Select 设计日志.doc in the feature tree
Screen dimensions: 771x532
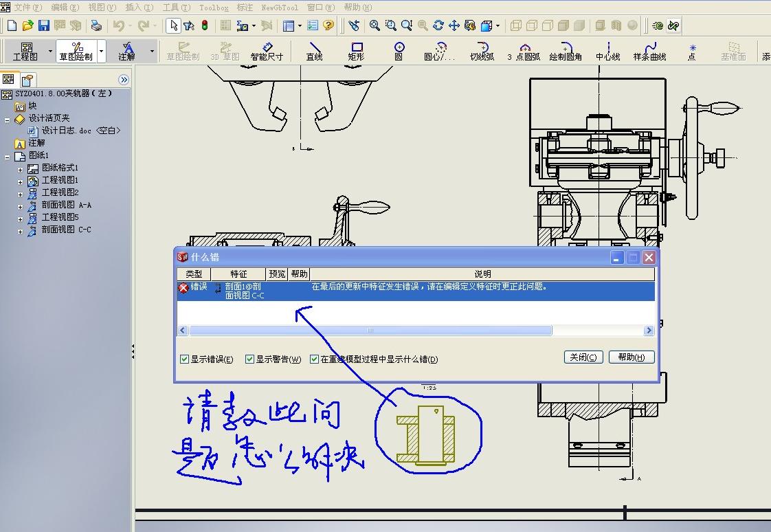(x=75, y=131)
